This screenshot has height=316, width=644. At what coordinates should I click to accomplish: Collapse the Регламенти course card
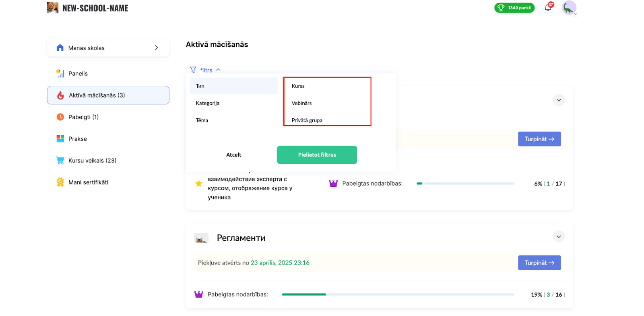[559, 237]
